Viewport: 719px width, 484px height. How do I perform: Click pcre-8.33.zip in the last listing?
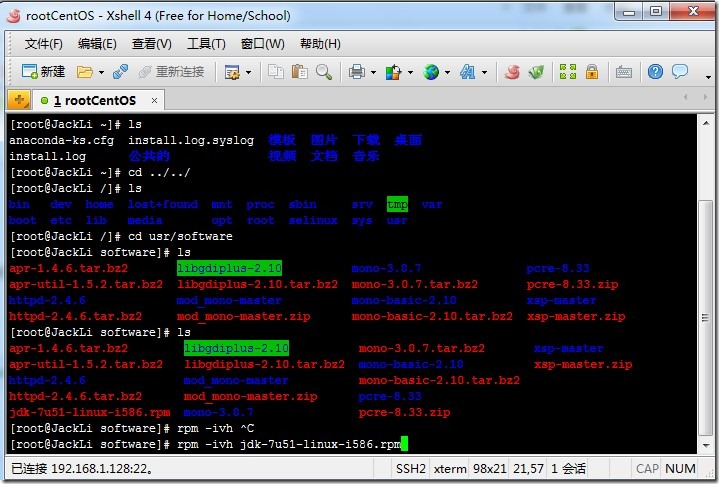coord(404,412)
